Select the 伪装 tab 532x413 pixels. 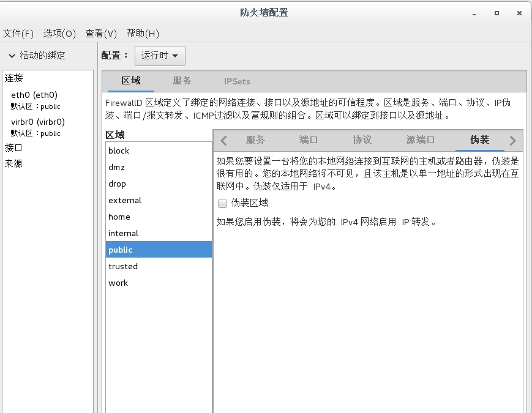[x=479, y=140]
